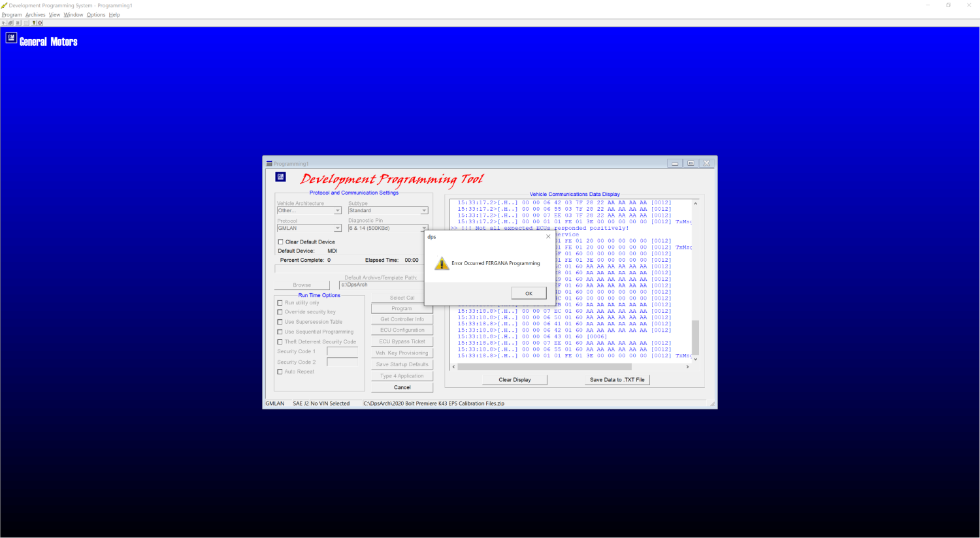Viewport: 980px width, 538px height.
Task: Minimize the Programming1 child window
Action: tap(675, 163)
